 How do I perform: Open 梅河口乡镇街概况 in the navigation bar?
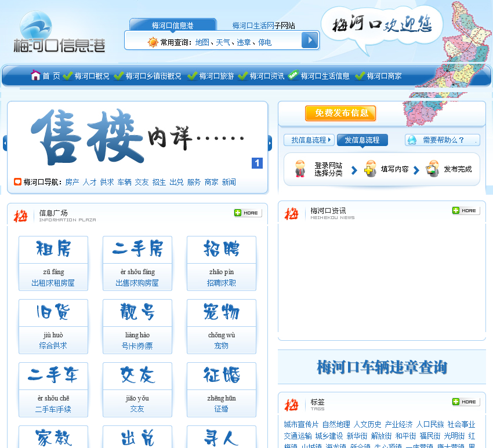click(154, 76)
